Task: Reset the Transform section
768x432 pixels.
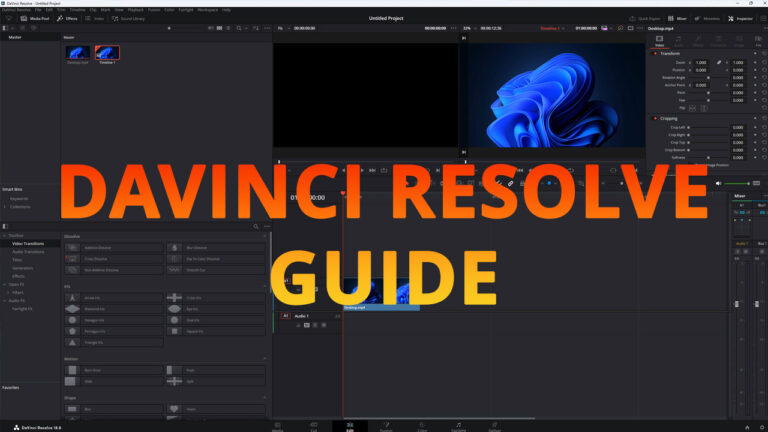Action: click(x=764, y=53)
